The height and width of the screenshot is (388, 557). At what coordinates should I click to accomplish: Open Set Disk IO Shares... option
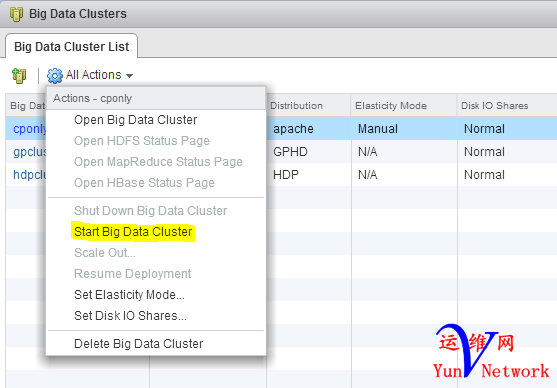point(130,316)
